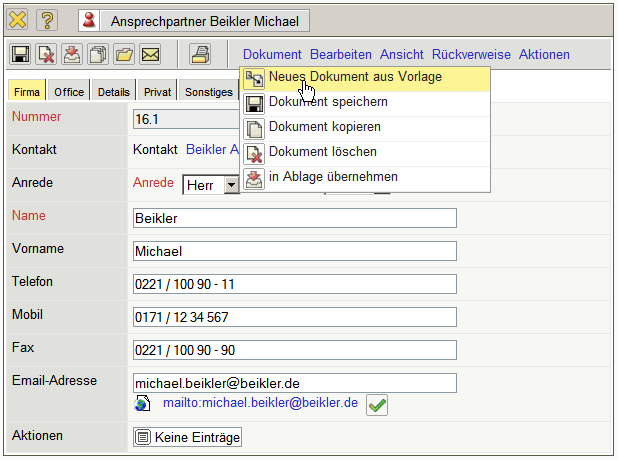Close the form with the yellow X icon
This screenshot has height=460, width=618.
pyautogui.click(x=18, y=20)
